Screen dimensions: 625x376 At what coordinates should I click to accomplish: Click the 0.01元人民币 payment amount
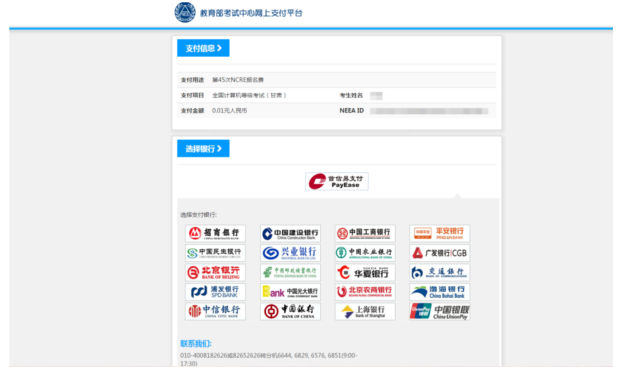pos(230,110)
